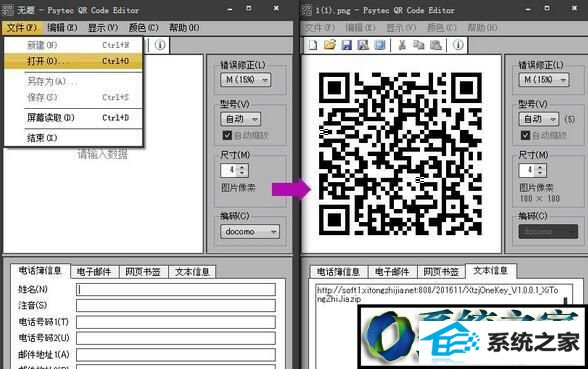
Task: Click the app icon in left window title bar
Action: click(x=8, y=10)
